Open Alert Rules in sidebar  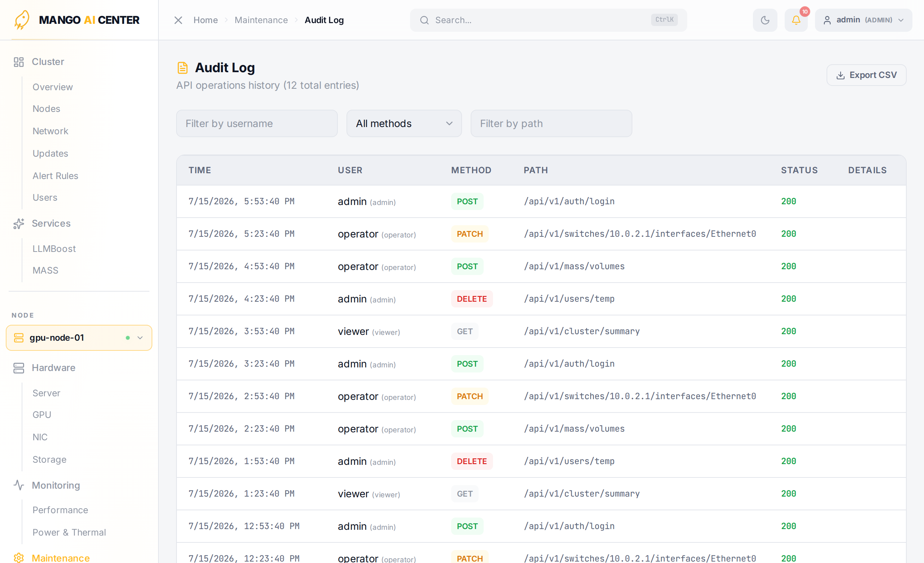[55, 176]
